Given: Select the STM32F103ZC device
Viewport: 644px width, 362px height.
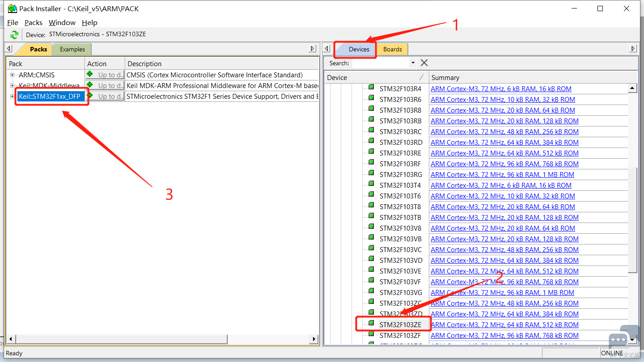Looking at the screenshot, I should pyautogui.click(x=401, y=303).
